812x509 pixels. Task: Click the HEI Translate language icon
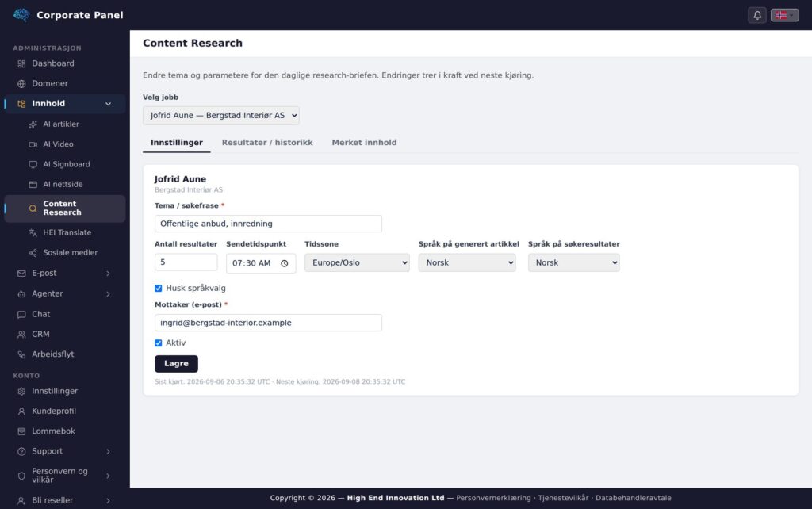click(x=33, y=233)
